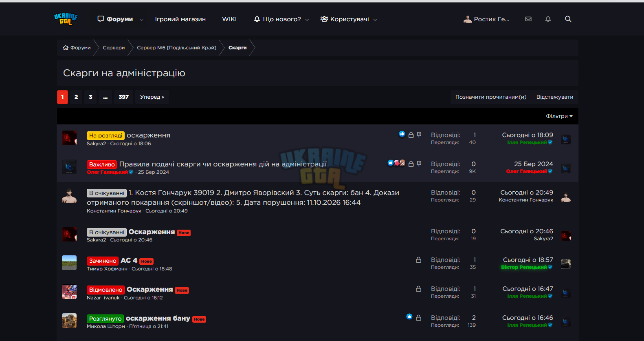The image size is (644, 341).
Task: Expand the 'Що нового?' dropdown arrow
Action: [307, 20]
